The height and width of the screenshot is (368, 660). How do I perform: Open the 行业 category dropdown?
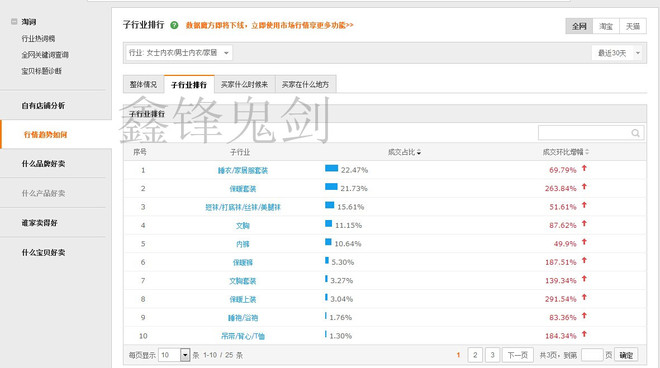click(x=179, y=53)
